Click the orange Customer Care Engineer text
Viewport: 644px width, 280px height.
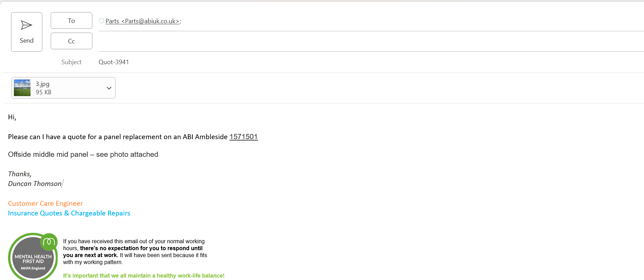[45, 203]
